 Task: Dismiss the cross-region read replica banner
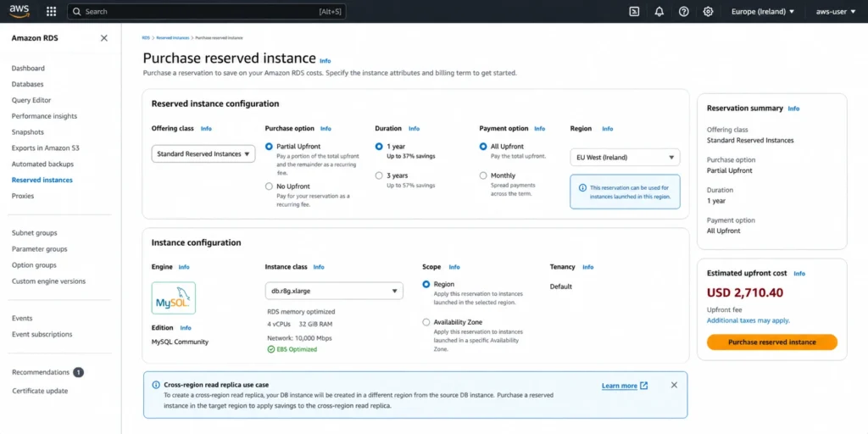coord(674,385)
